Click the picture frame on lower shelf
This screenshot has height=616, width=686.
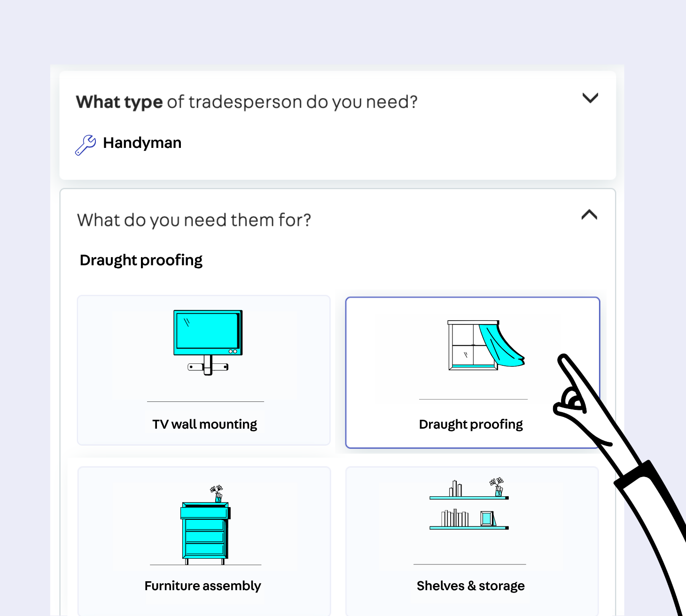coord(487,518)
